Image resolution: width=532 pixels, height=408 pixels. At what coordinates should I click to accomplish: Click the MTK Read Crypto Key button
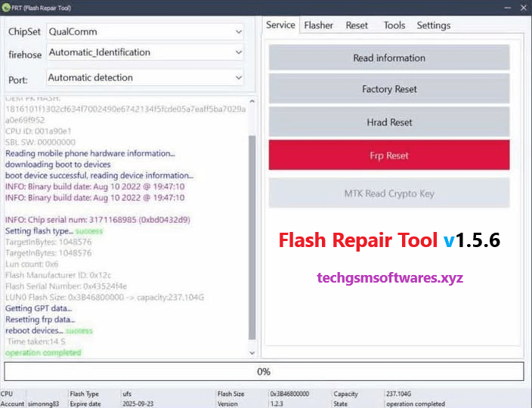click(x=389, y=193)
